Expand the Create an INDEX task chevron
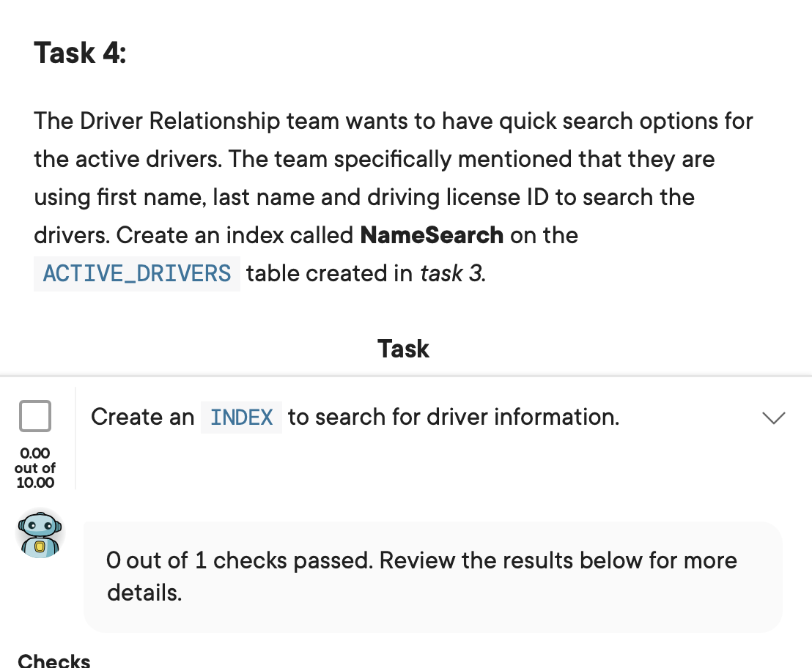 (774, 417)
